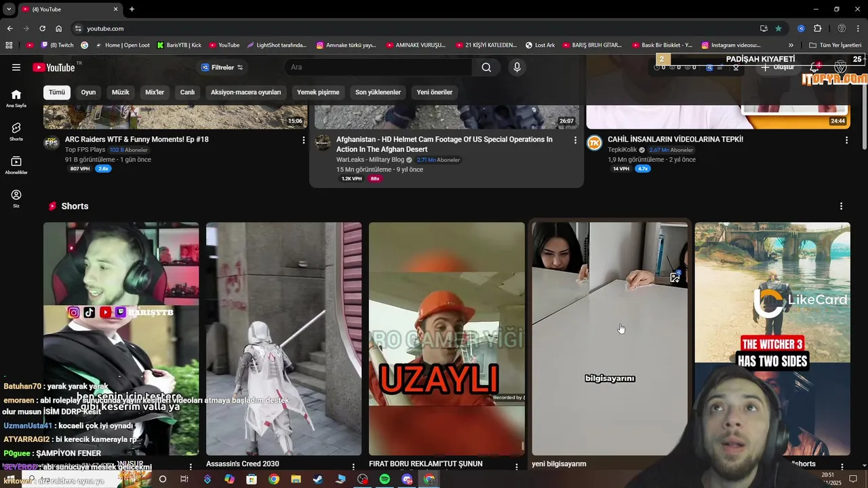
Task: Open the TepkiKolik channel avatar
Action: tap(594, 142)
